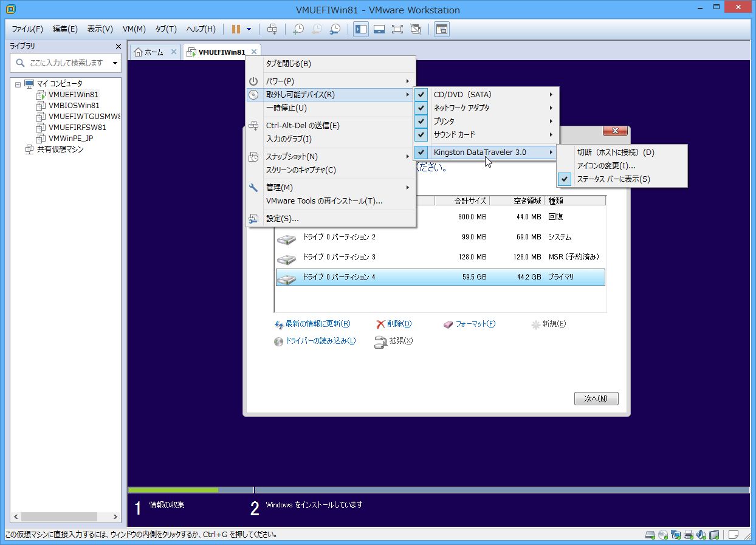Click the フォーマット(F) link
This screenshot has width=756, height=545.
pos(475,324)
